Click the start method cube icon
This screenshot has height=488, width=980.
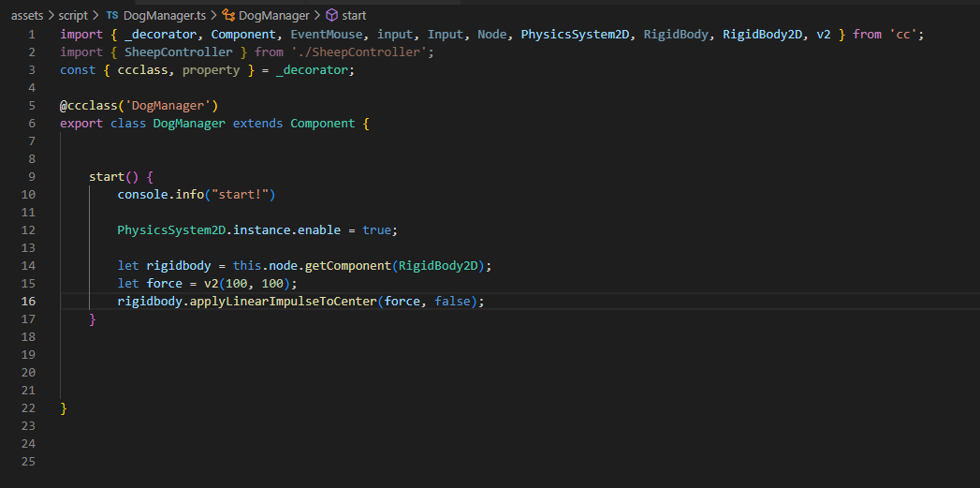(x=332, y=15)
